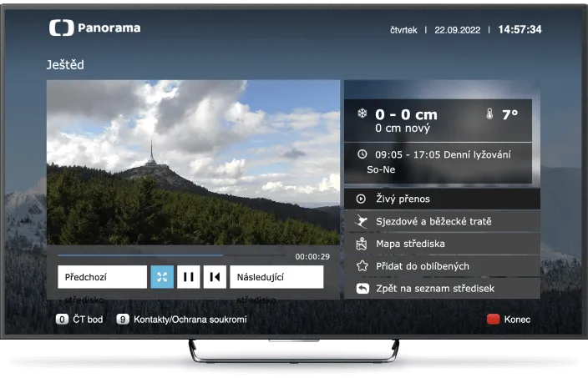Viewport: 588px width, 378px height.
Task: Open ČT bod shortcut
Action: click(x=79, y=320)
